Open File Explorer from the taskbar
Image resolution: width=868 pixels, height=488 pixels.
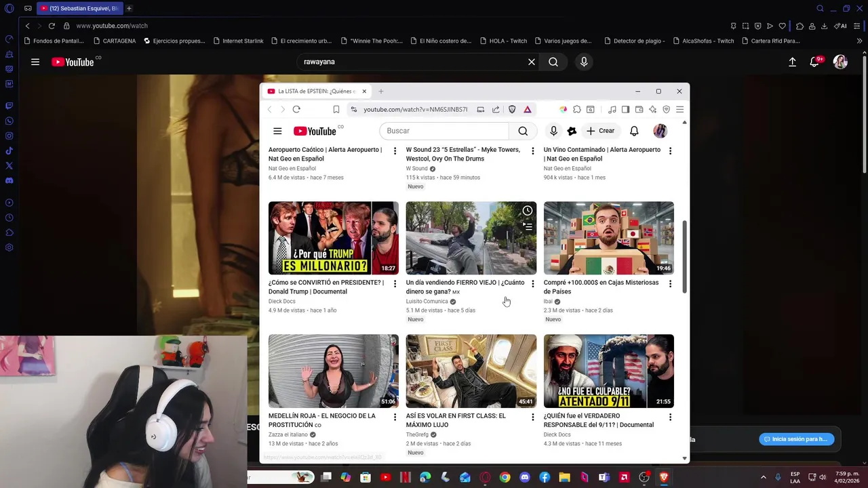564,477
